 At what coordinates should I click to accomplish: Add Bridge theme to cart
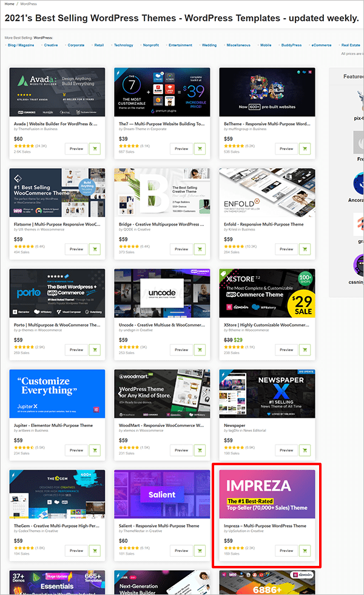200,249
